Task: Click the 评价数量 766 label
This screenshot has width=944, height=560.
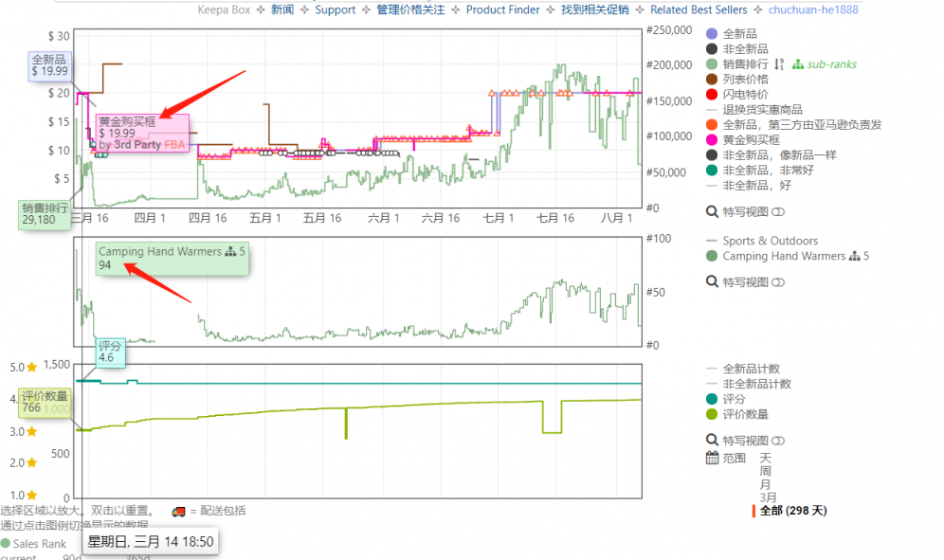Action: [45, 403]
